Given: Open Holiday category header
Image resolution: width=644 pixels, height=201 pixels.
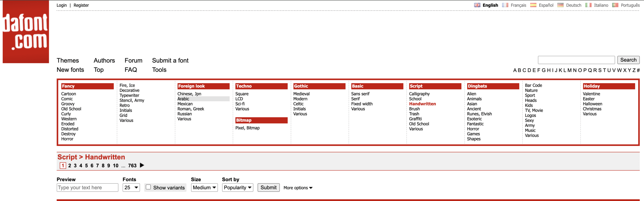Looking at the screenshot, I should [x=609, y=86].
